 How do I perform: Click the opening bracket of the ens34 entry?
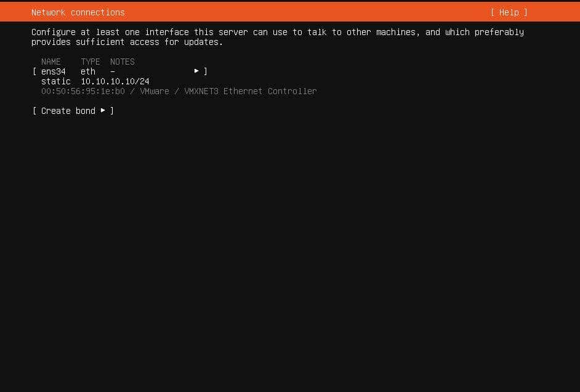coord(34,71)
